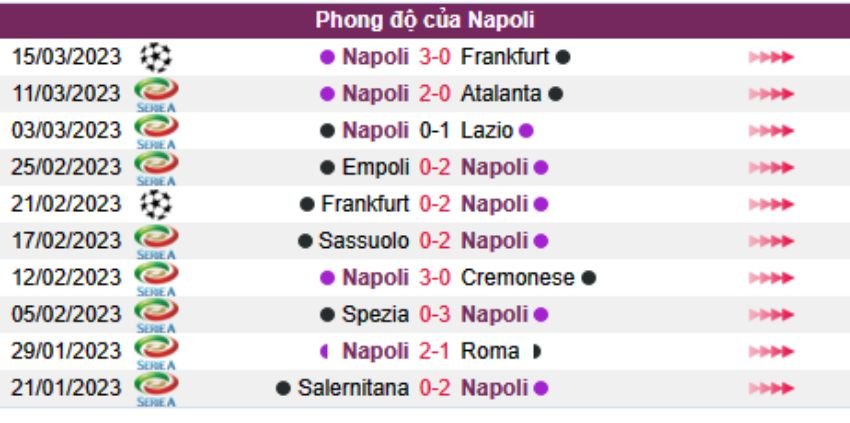The height and width of the screenshot is (423, 850).
Task: Click Champions League icon on 15/03/2023 row
Action: [155, 57]
